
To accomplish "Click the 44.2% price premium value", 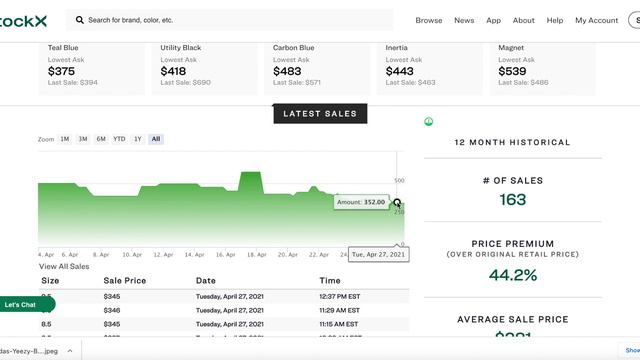I will (513, 275).
